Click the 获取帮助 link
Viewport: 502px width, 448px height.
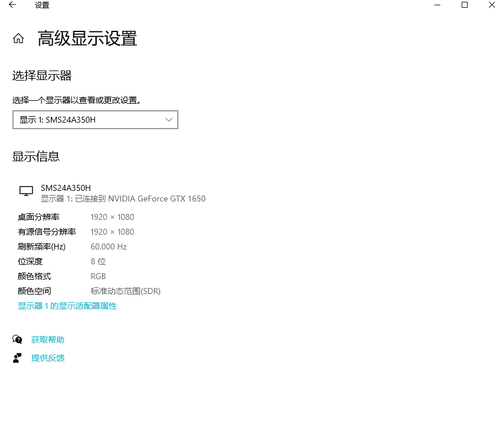[x=47, y=340]
